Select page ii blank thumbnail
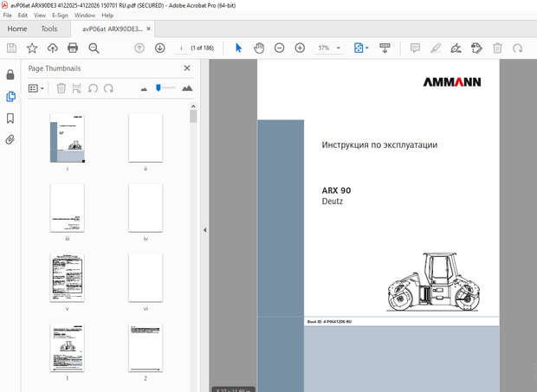 [146, 138]
